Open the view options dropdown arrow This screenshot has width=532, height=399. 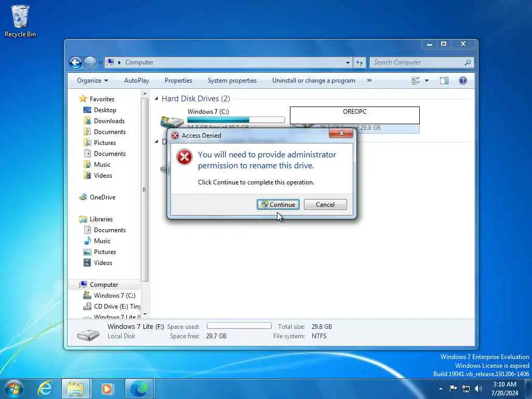coord(427,81)
